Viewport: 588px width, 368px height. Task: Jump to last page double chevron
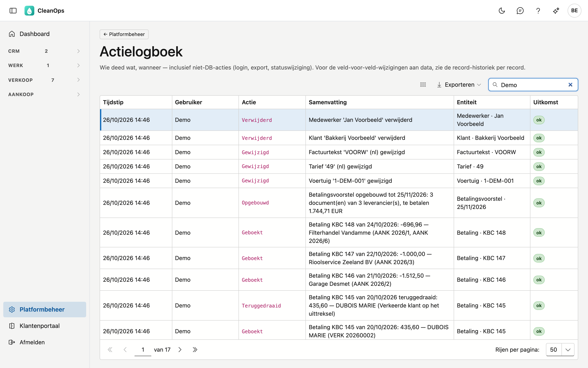tap(195, 350)
